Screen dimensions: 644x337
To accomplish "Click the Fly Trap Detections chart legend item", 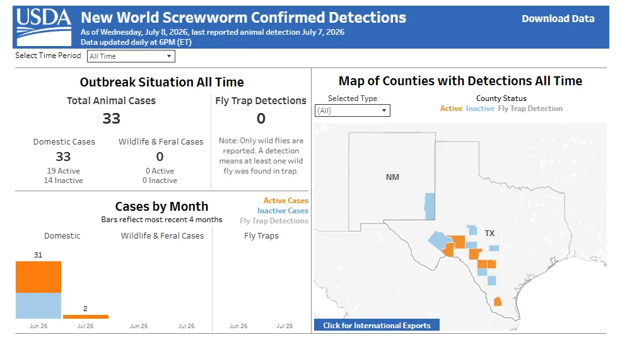I will tap(274, 221).
